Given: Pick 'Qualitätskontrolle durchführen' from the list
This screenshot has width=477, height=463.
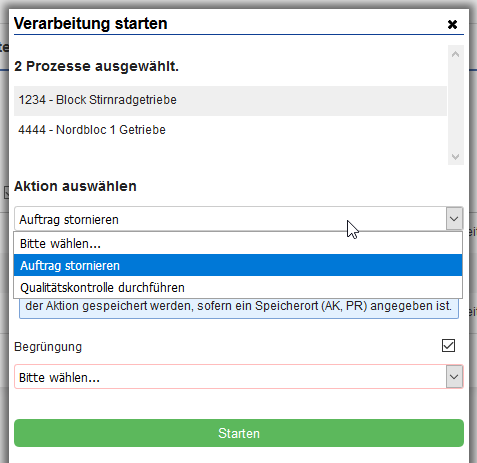Looking at the screenshot, I should 238,288.
